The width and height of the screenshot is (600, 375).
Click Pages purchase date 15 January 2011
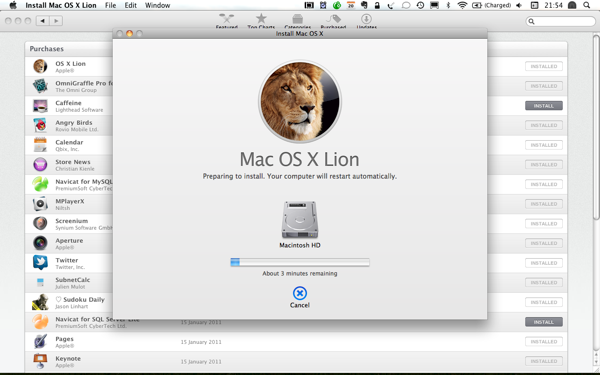pyautogui.click(x=201, y=342)
